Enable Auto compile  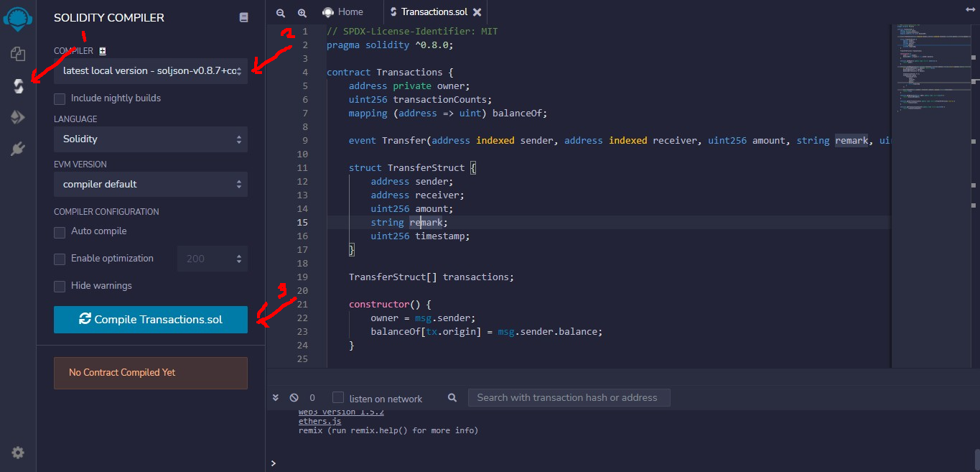point(59,231)
